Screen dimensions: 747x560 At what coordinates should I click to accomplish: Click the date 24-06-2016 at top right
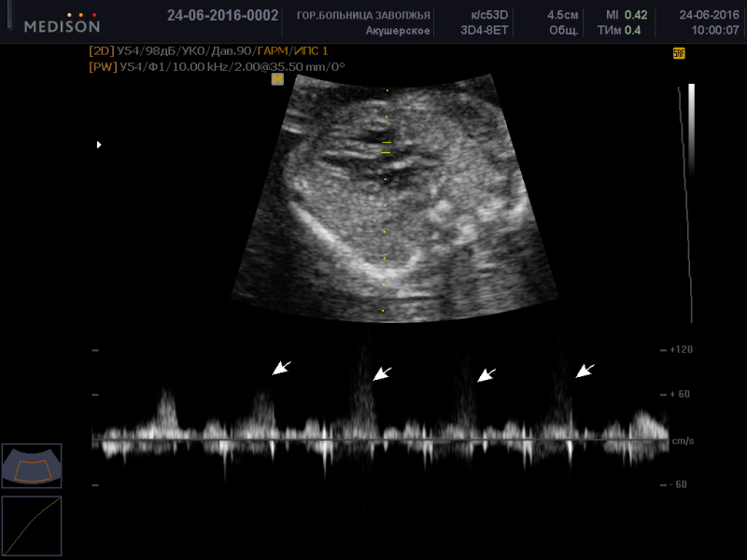click(x=709, y=15)
